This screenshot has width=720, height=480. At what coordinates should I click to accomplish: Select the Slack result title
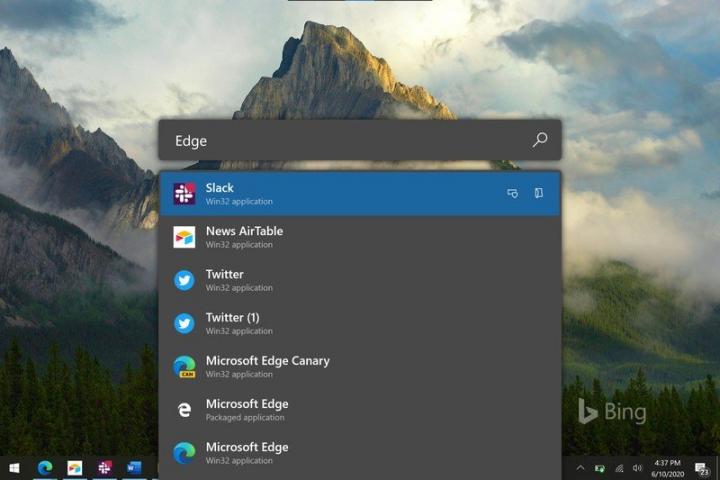(x=219, y=188)
